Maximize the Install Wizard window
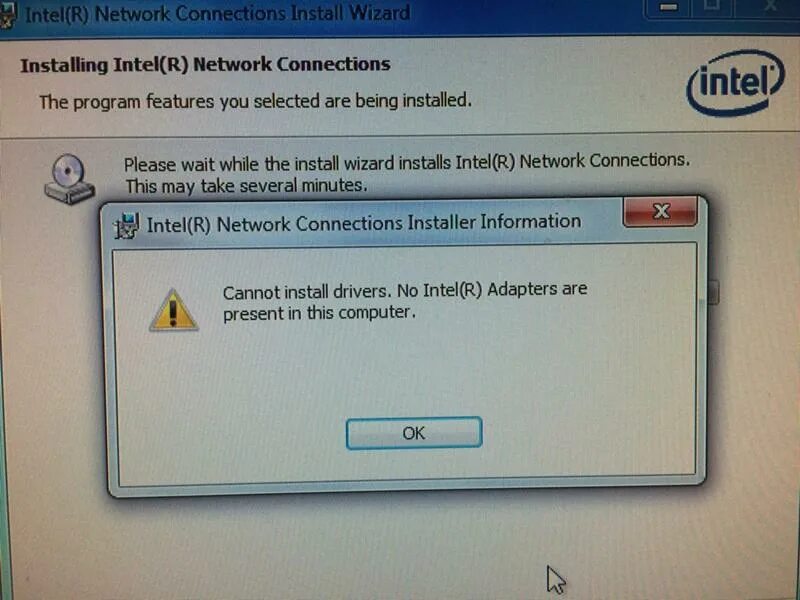The height and width of the screenshot is (600, 800). click(712, 7)
